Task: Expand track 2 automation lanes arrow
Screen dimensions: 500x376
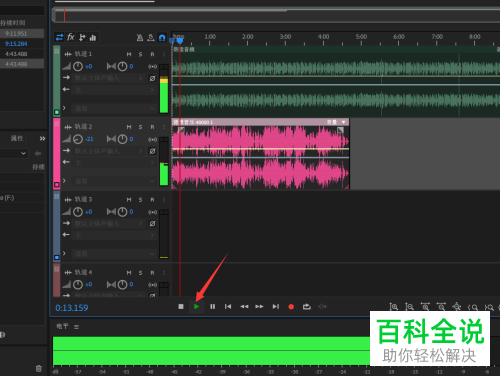Action: pyautogui.click(x=64, y=181)
